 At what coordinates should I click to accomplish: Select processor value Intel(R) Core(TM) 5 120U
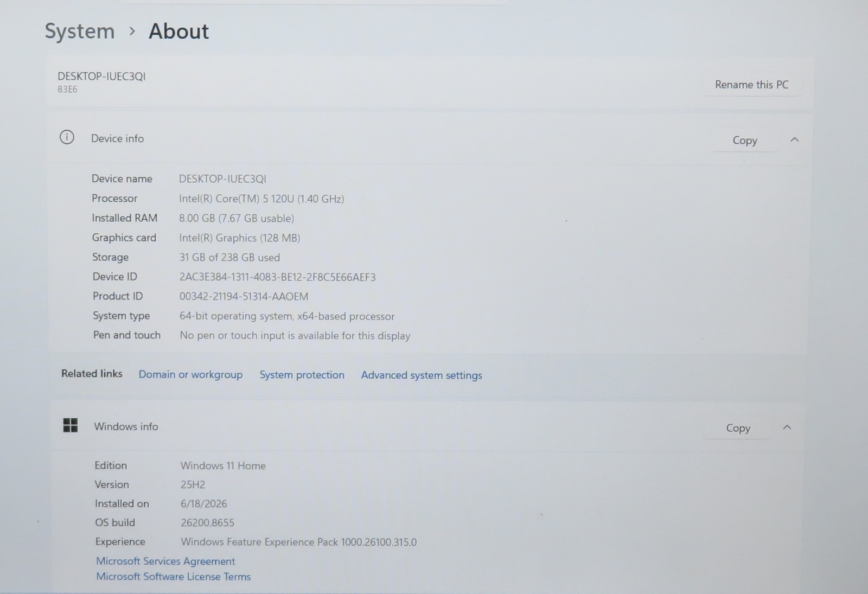click(x=261, y=199)
